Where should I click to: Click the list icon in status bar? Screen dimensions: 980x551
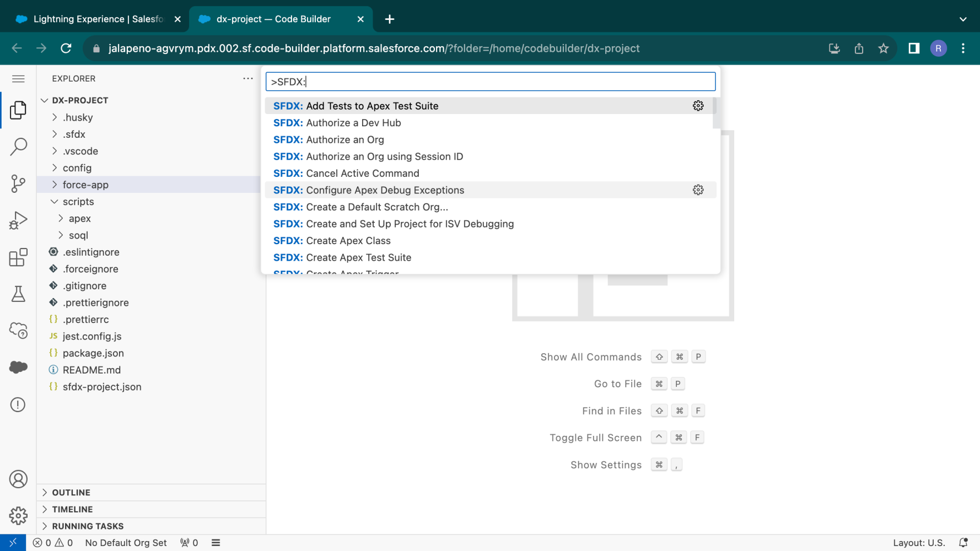point(216,543)
